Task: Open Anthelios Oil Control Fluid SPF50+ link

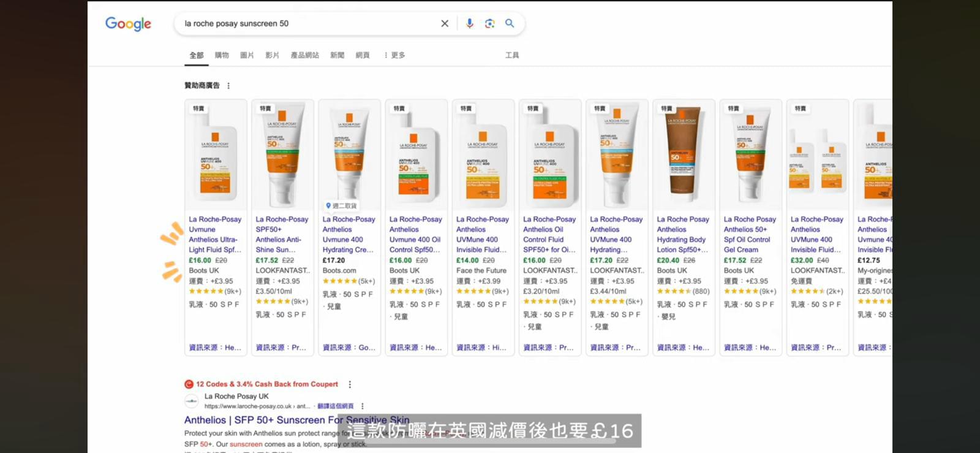Action: pos(549,234)
